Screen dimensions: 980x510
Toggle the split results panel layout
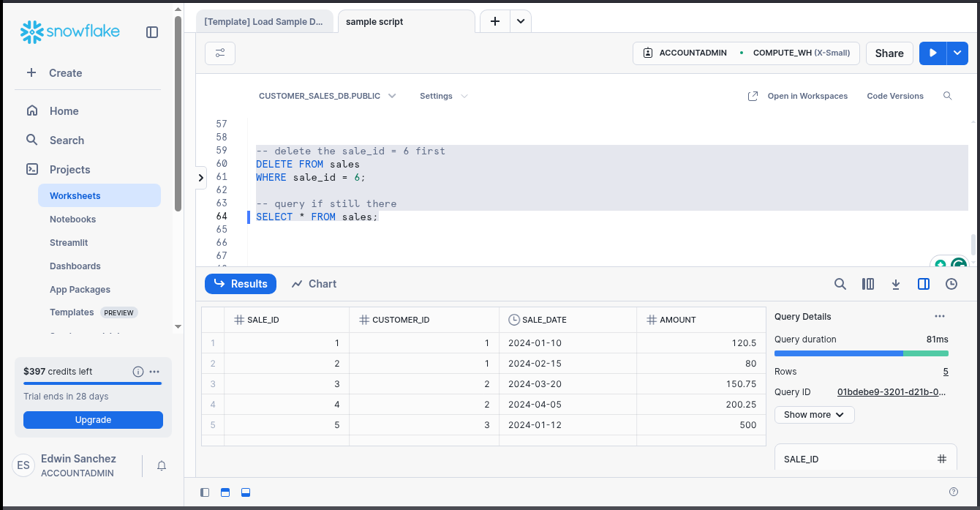[x=923, y=283]
